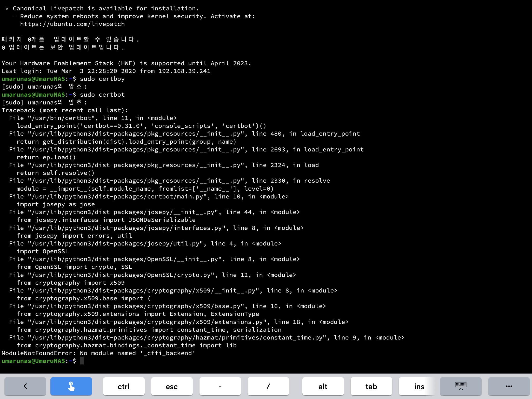Click the 'Canonical Livepatch is available' line
Image resolution: width=532 pixels, height=399 pixels.
pyautogui.click(x=102, y=9)
